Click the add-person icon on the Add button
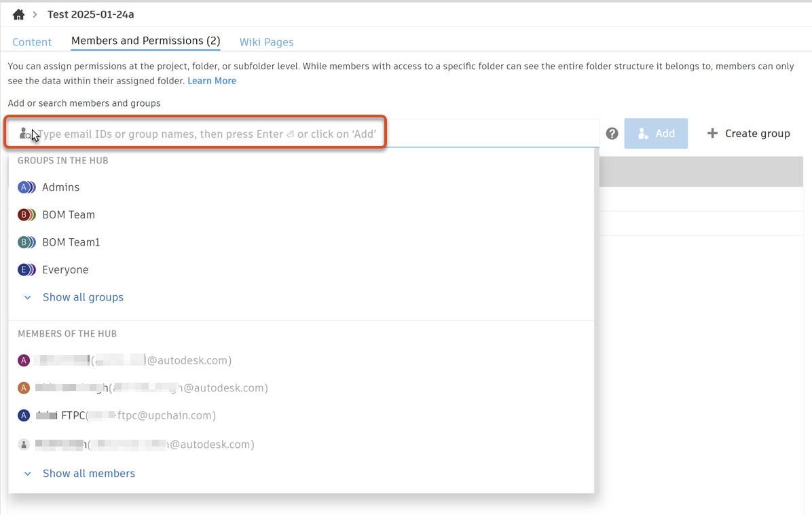This screenshot has width=812, height=515. coord(644,133)
